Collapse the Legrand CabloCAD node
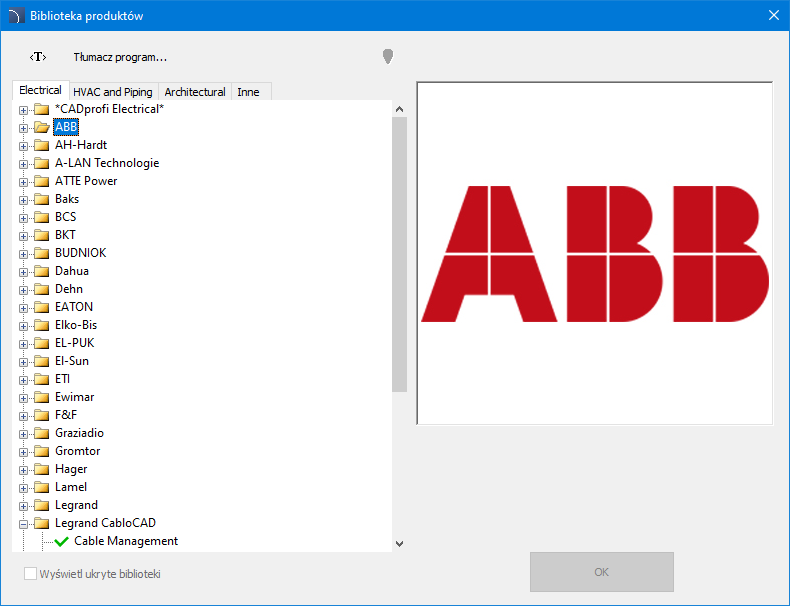The image size is (790, 606). 23,524
